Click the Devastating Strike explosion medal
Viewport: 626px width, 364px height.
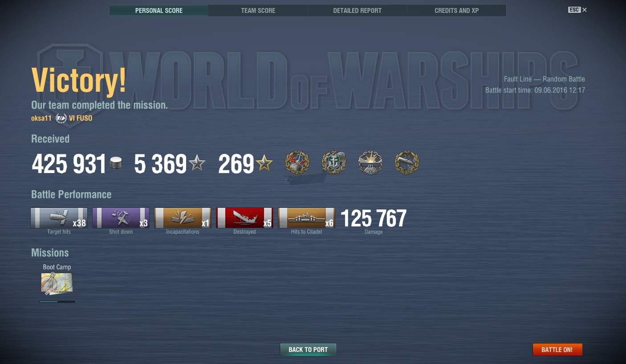coord(370,163)
